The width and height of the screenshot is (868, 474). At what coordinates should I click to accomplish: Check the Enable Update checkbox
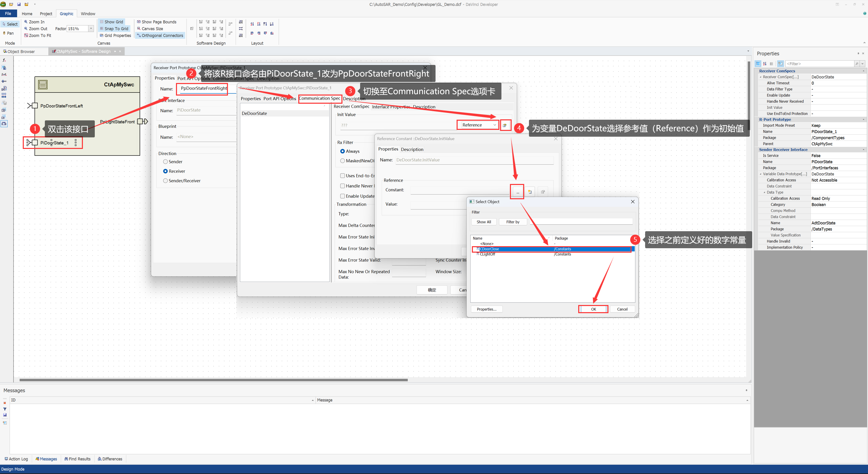[342, 196]
